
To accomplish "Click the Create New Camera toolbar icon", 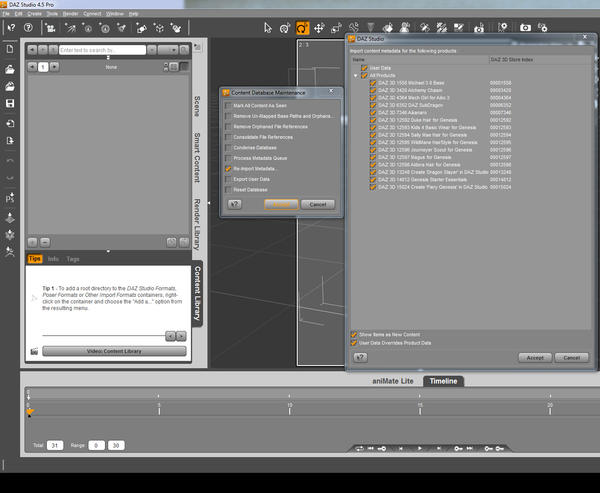I will click(50, 28).
